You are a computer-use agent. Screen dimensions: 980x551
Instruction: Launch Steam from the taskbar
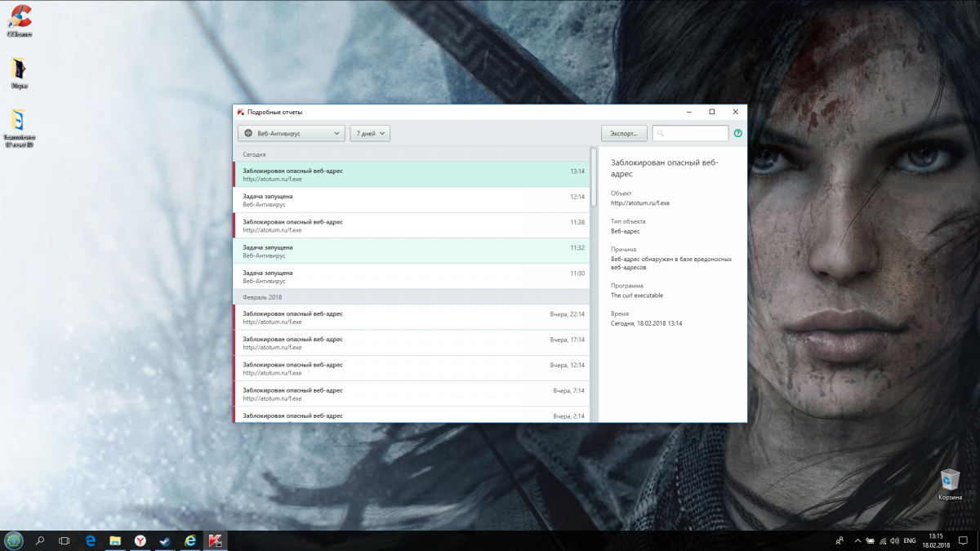click(x=165, y=540)
